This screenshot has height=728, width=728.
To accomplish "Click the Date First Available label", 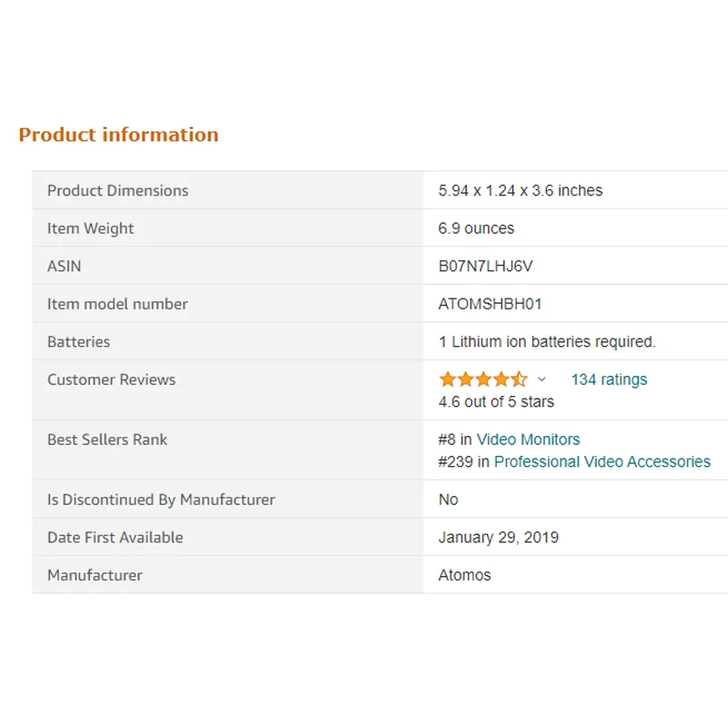I will point(116,538).
